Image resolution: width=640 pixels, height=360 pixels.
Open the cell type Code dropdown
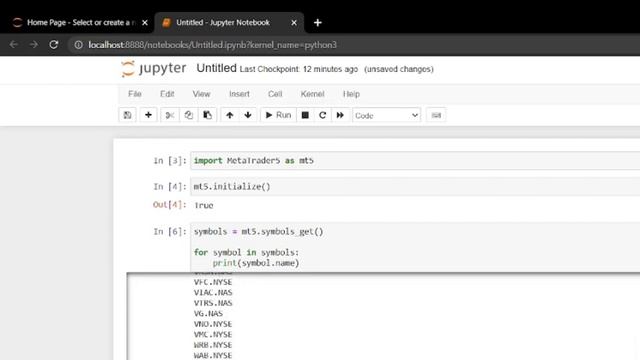(386, 116)
